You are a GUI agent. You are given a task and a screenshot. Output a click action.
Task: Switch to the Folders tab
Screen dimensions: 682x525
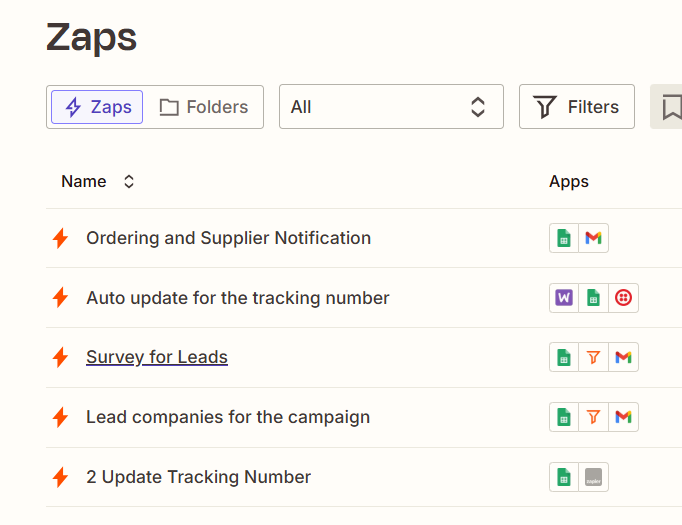click(x=204, y=107)
